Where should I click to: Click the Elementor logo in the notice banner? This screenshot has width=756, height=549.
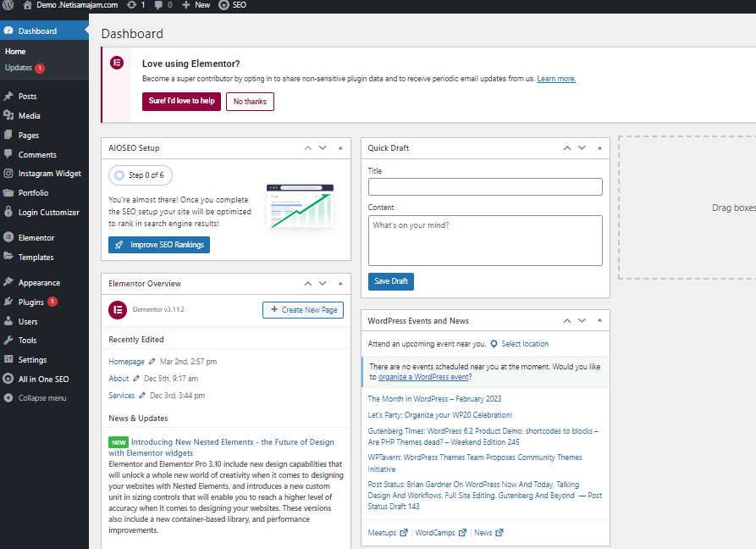click(x=117, y=63)
